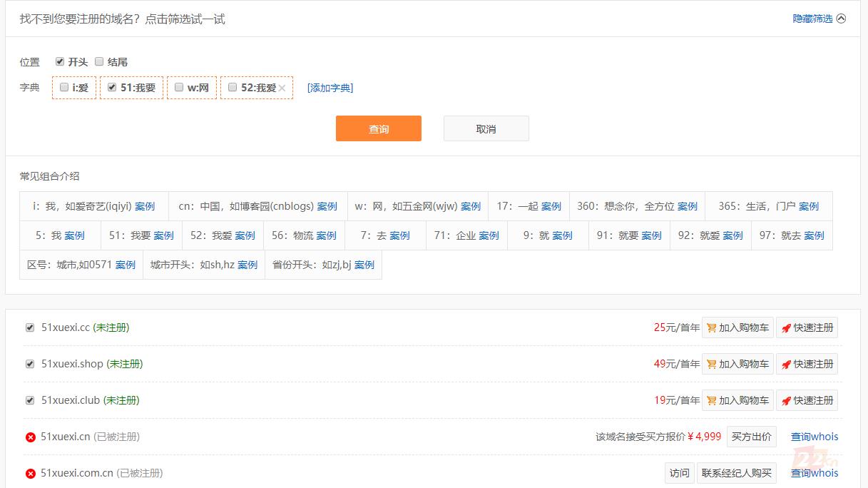The image size is (868, 488).
Task: Click the cart icon for 51xuexi.cc
Action: click(711, 328)
